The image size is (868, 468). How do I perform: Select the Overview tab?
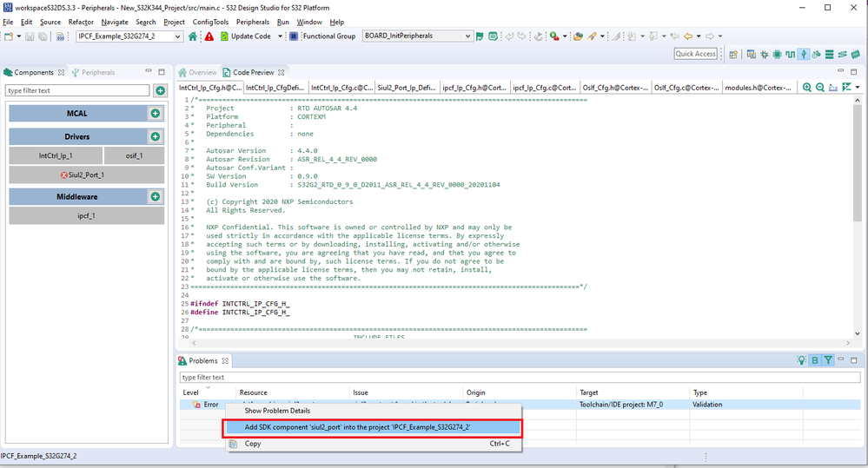[197, 72]
